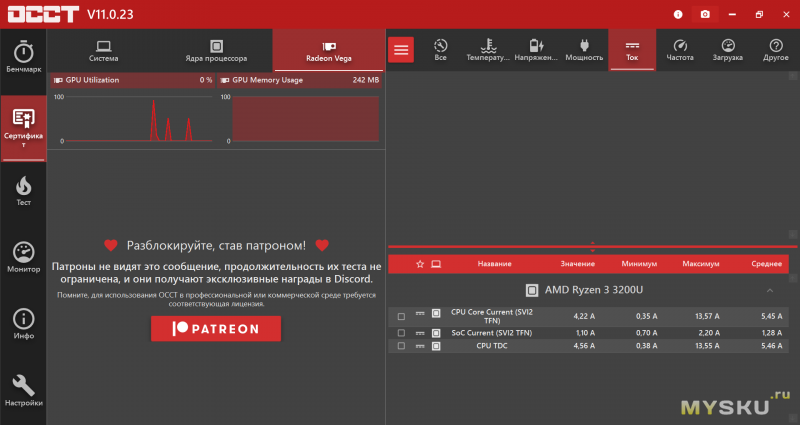Image resolution: width=800 pixels, height=425 pixels.
Task: Switch to Ядра процессора tab
Action: coord(216,51)
